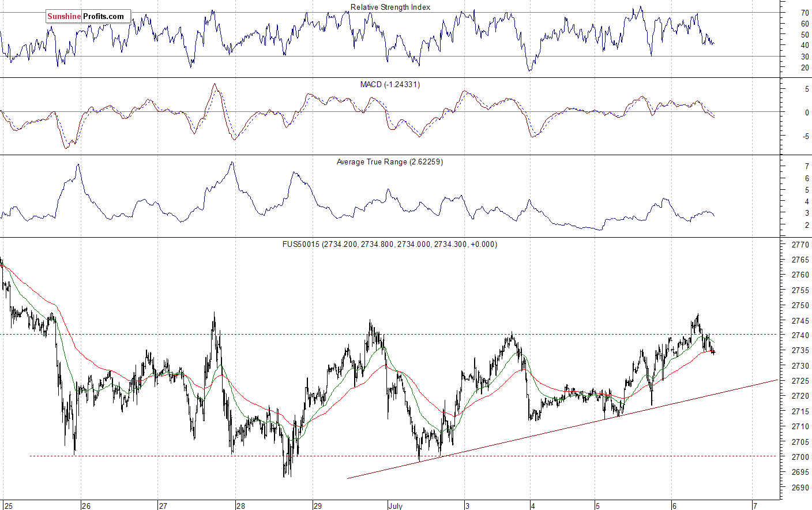Screen dimensions: 812x510
Task: Select the RSI 50 axis label
Action: point(805,35)
